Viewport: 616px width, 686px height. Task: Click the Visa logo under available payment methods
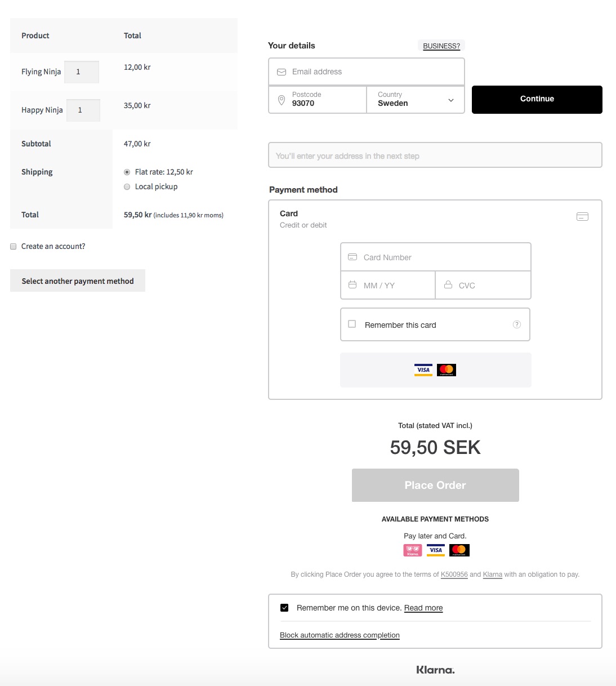(435, 550)
